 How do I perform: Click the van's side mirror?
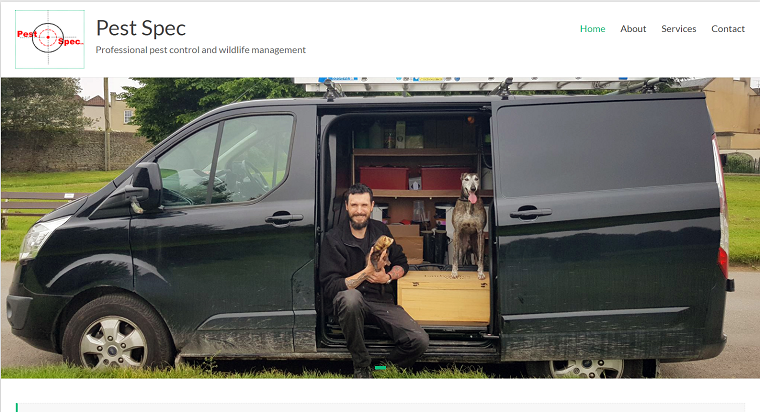coord(144,186)
